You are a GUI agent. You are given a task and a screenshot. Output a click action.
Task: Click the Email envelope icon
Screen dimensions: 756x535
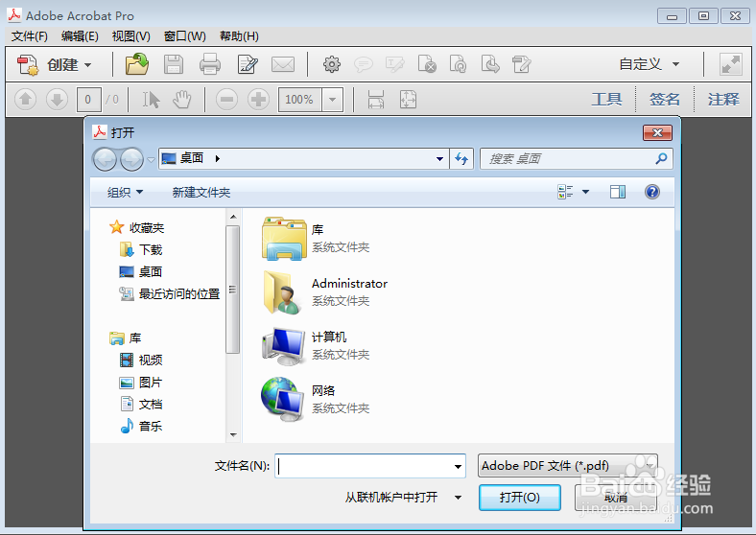click(283, 64)
